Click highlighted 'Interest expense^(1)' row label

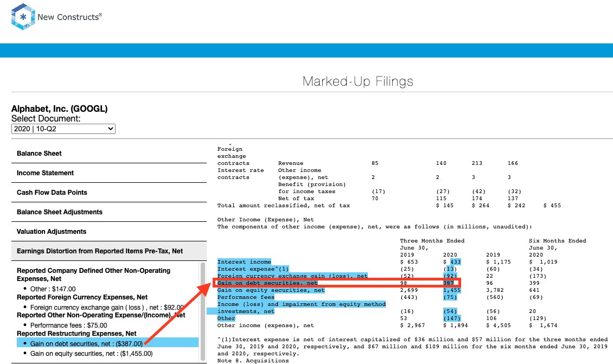(253, 269)
